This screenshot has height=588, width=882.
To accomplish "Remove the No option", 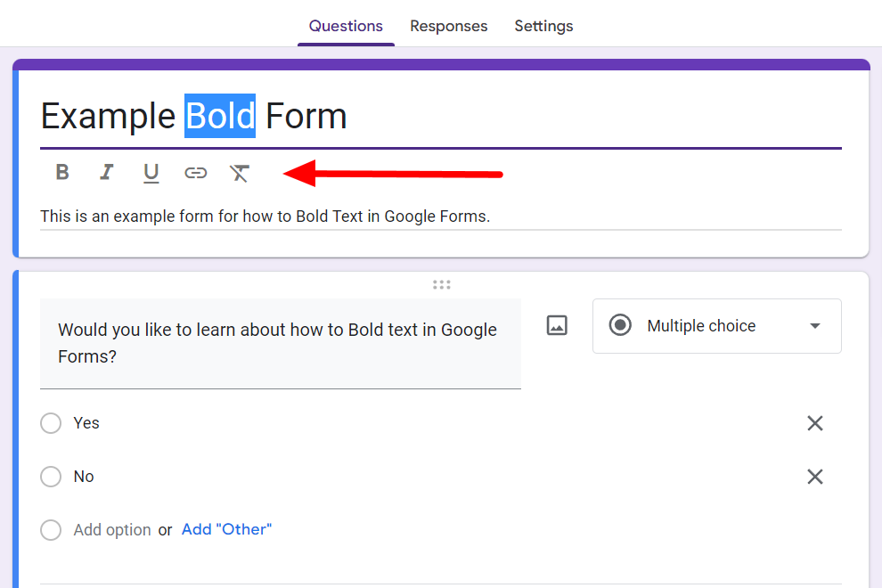I will (x=815, y=477).
